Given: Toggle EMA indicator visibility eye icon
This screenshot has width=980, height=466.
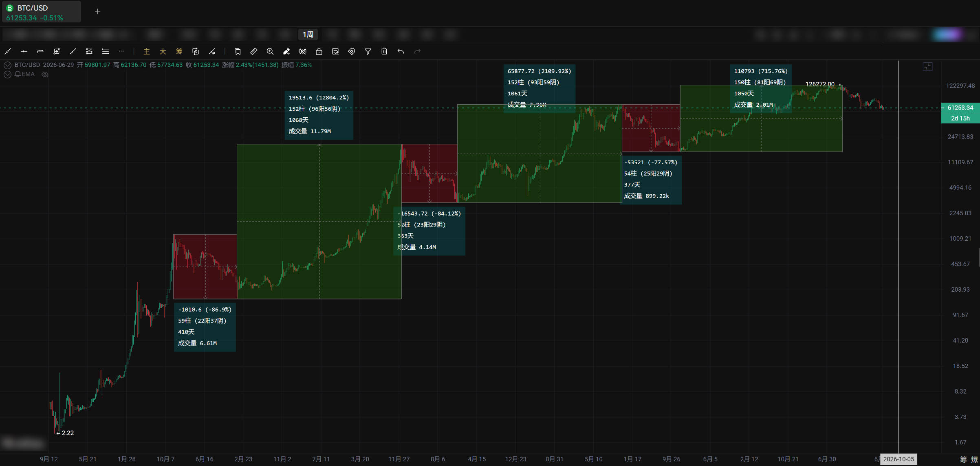Looking at the screenshot, I should tap(45, 74).
